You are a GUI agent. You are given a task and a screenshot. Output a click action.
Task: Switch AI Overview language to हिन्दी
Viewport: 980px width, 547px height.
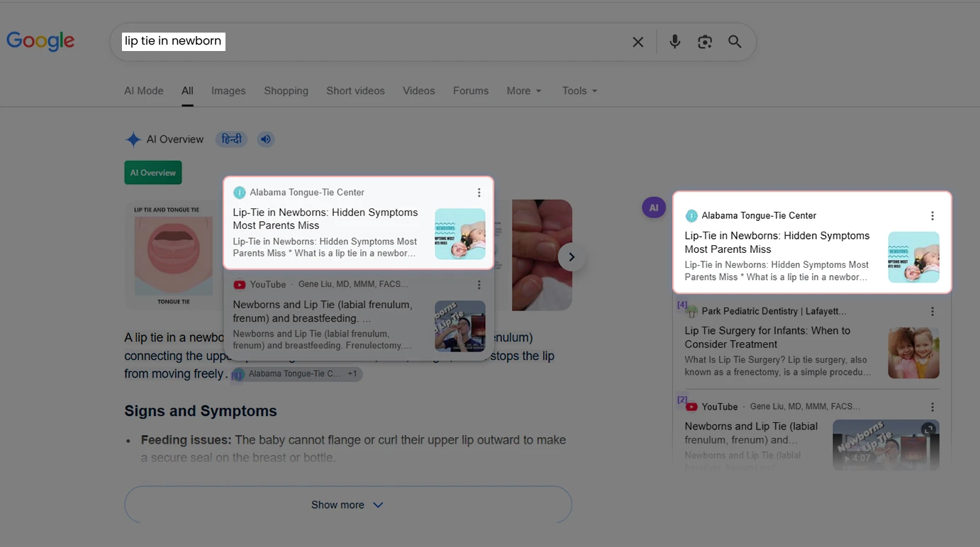point(231,139)
